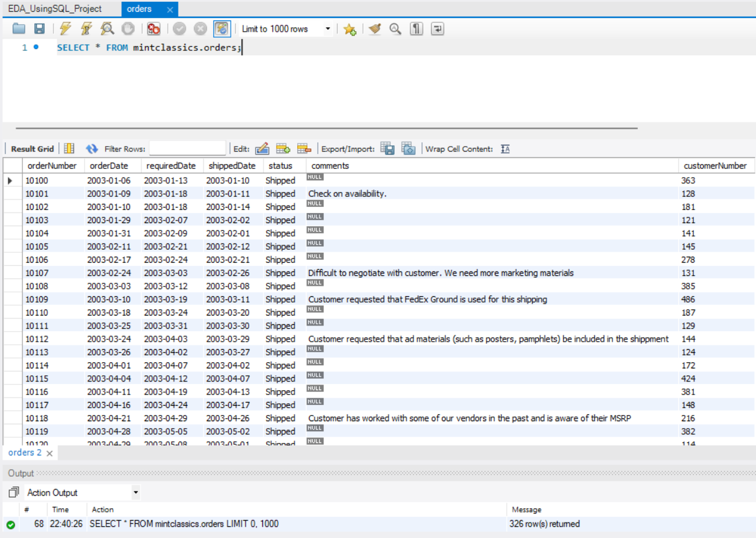Export recordset to file icon

pos(387,148)
